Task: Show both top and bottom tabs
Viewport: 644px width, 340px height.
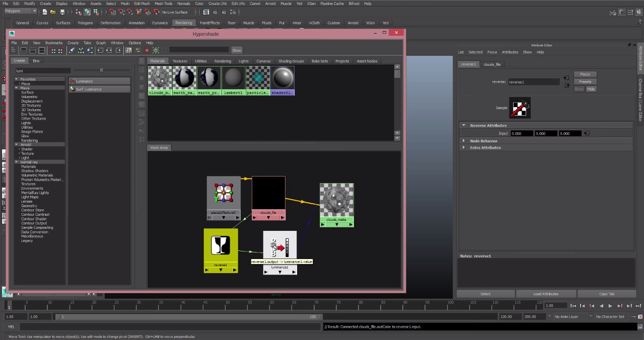Action: click(x=42, y=50)
